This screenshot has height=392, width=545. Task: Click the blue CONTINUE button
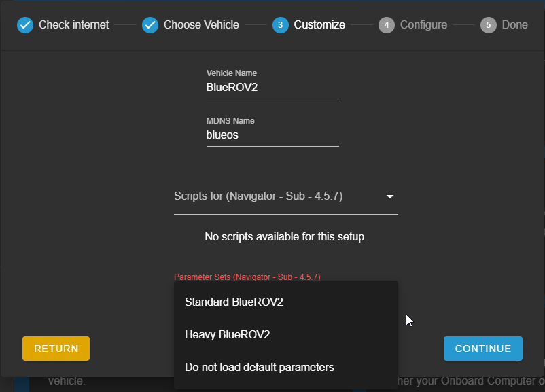pyautogui.click(x=482, y=349)
